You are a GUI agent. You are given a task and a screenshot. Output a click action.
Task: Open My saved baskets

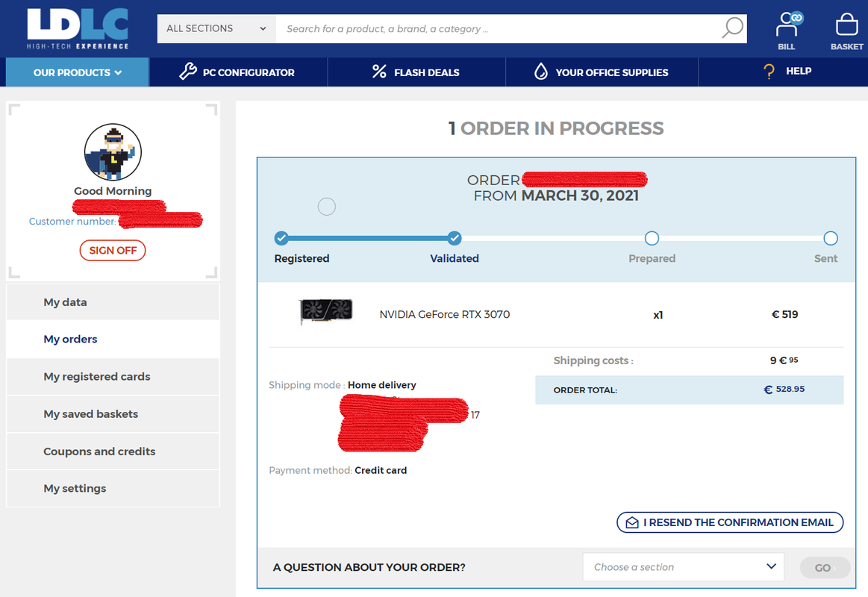click(x=113, y=414)
